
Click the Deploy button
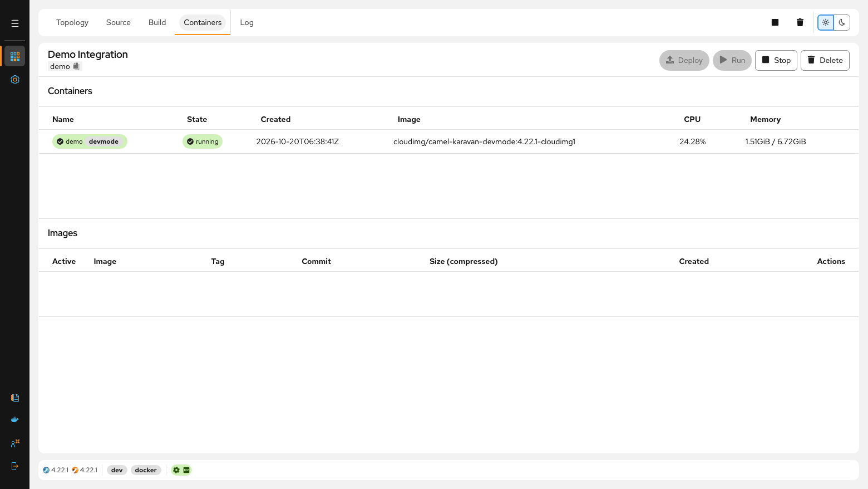click(x=684, y=60)
